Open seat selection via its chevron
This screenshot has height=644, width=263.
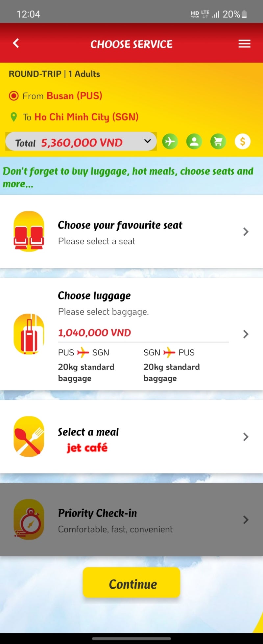[246, 231]
